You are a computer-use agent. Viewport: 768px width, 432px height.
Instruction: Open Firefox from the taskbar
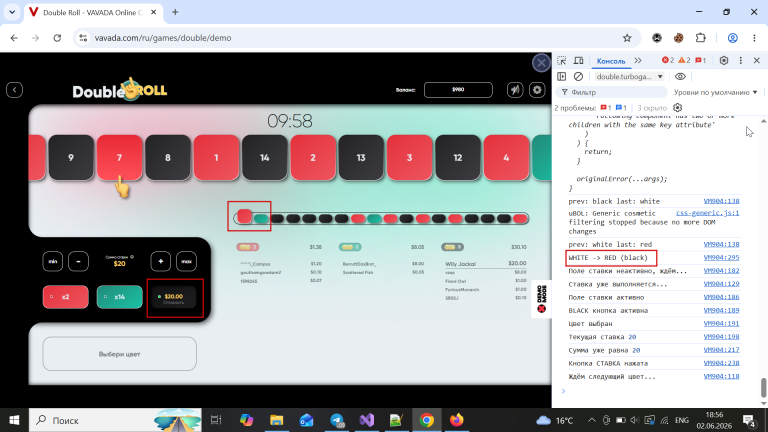tap(456, 420)
